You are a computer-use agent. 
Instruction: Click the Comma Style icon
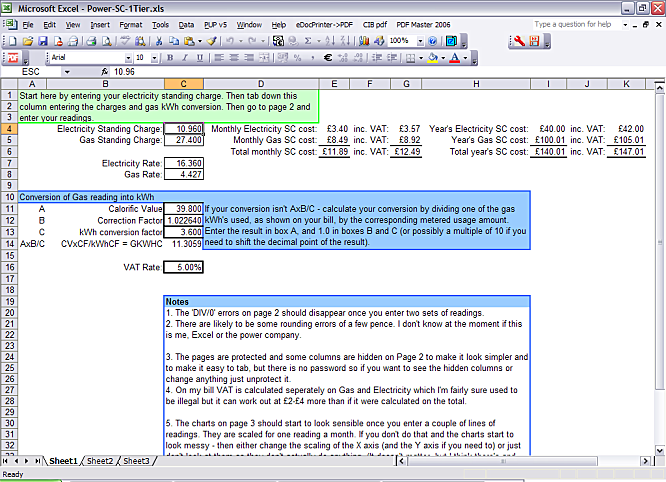coord(313,57)
